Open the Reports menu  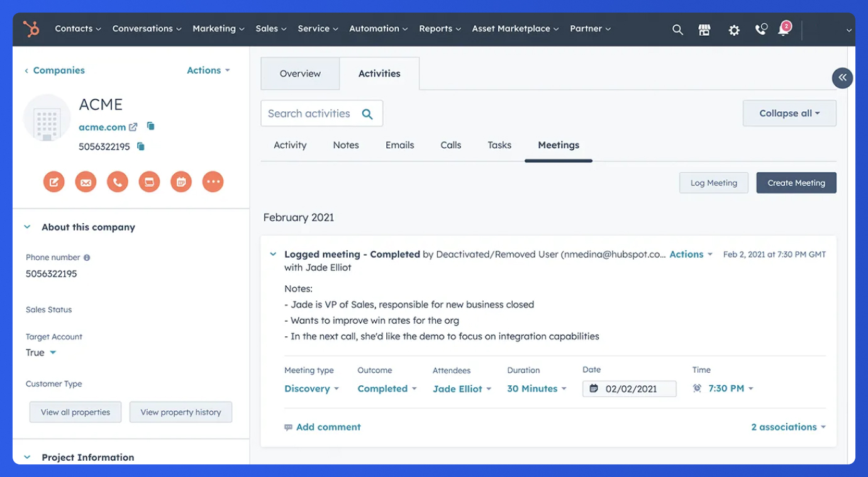tap(440, 29)
